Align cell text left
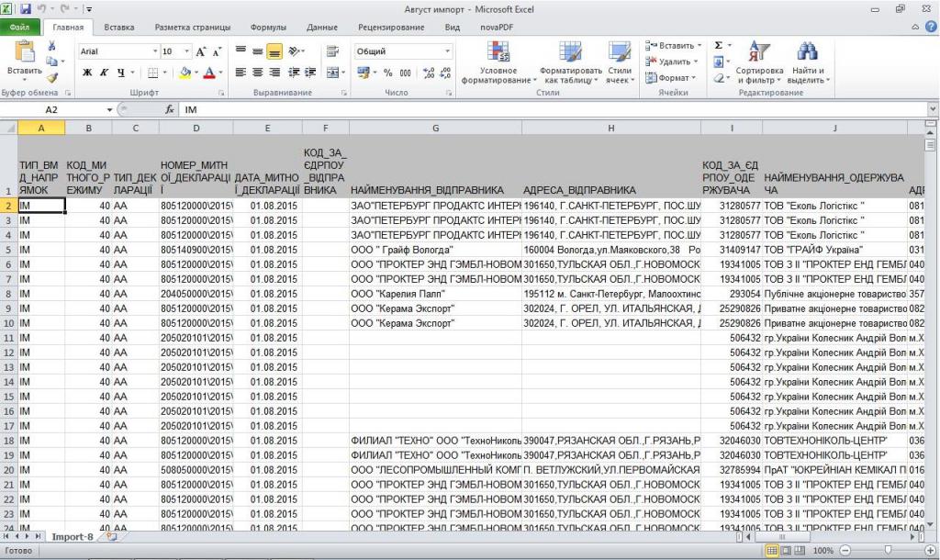Image resolution: width=940 pixels, height=560 pixels. [241, 73]
